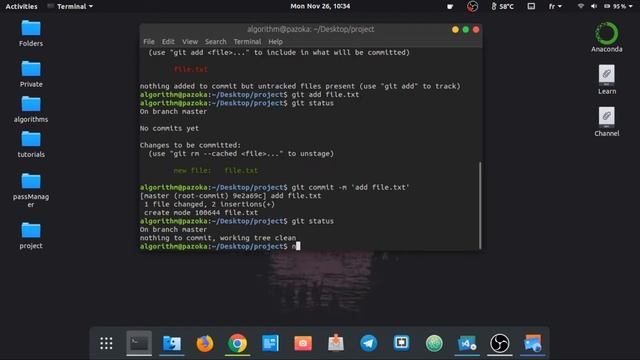Click the terminal vertical scrollbar
The image size is (640, 360).
tap(480, 205)
